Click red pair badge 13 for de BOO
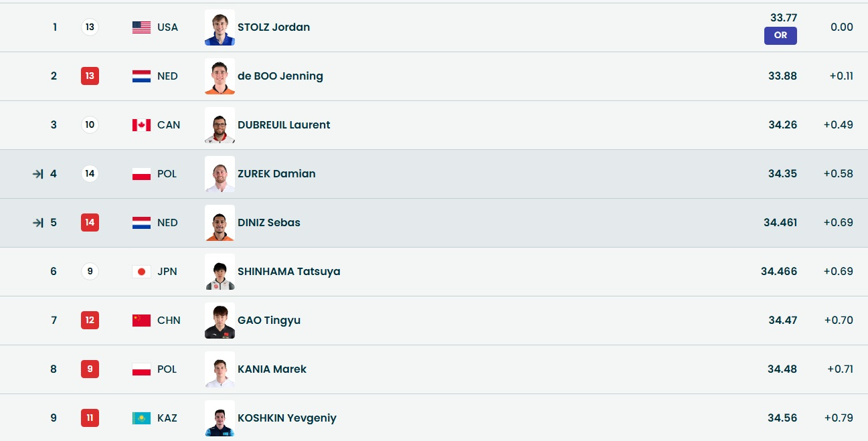The image size is (868, 441). pyautogui.click(x=90, y=76)
